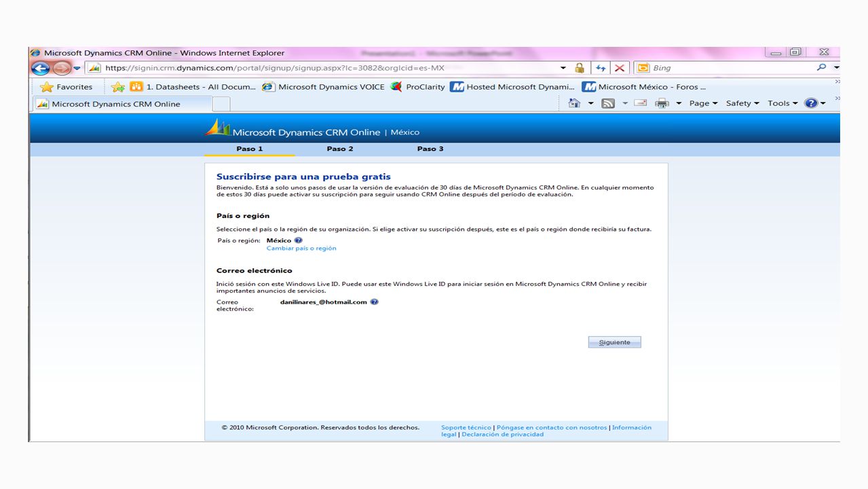Click the Cambiar país o región link

click(301, 249)
